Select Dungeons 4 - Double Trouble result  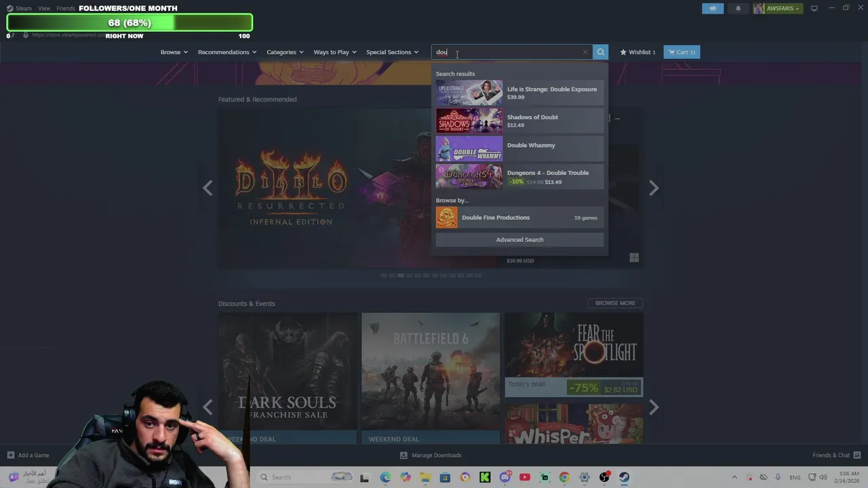519,176
